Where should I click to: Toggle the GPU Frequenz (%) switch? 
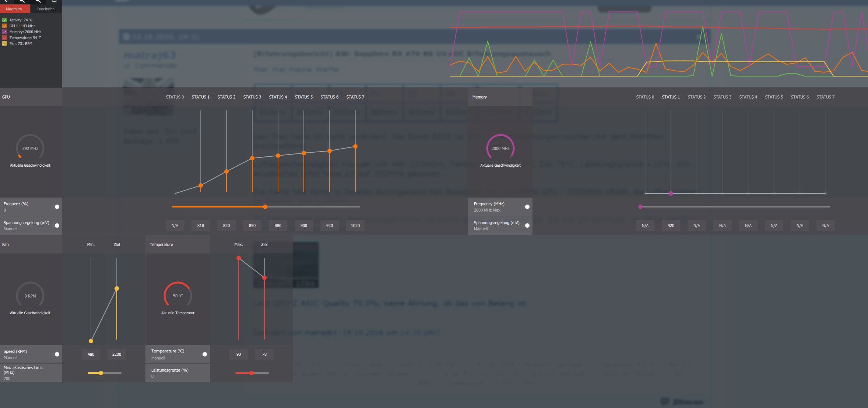click(57, 207)
